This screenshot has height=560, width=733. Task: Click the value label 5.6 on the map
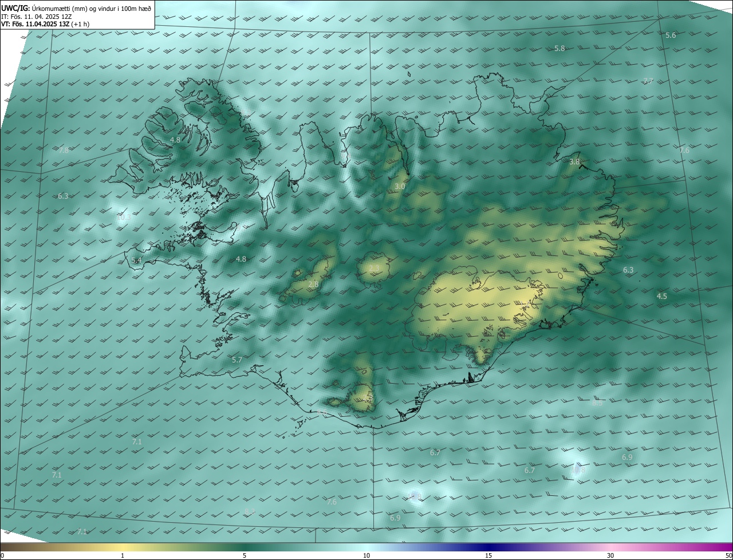pos(671,36)
